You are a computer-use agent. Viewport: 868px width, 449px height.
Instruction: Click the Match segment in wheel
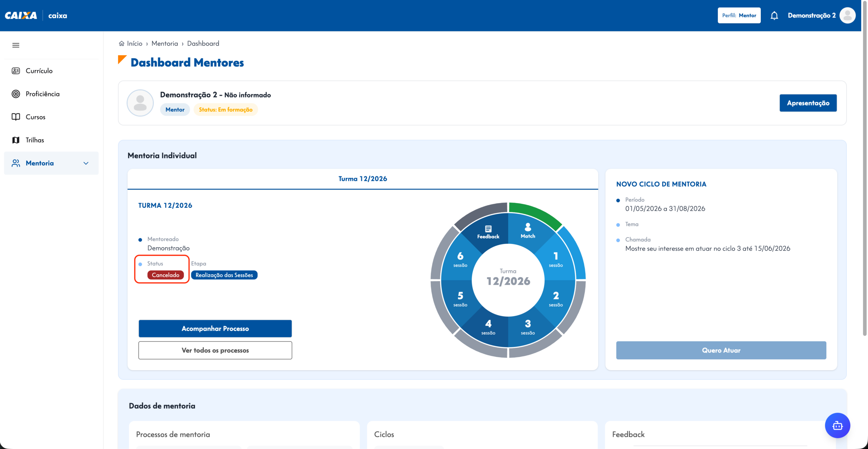[x=528, y=231]
